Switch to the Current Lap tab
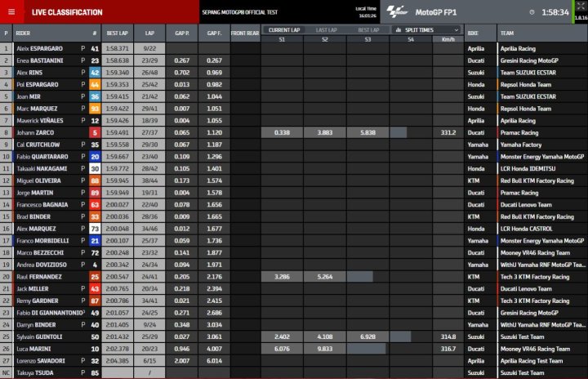The image size is (588, 379). 284,30
